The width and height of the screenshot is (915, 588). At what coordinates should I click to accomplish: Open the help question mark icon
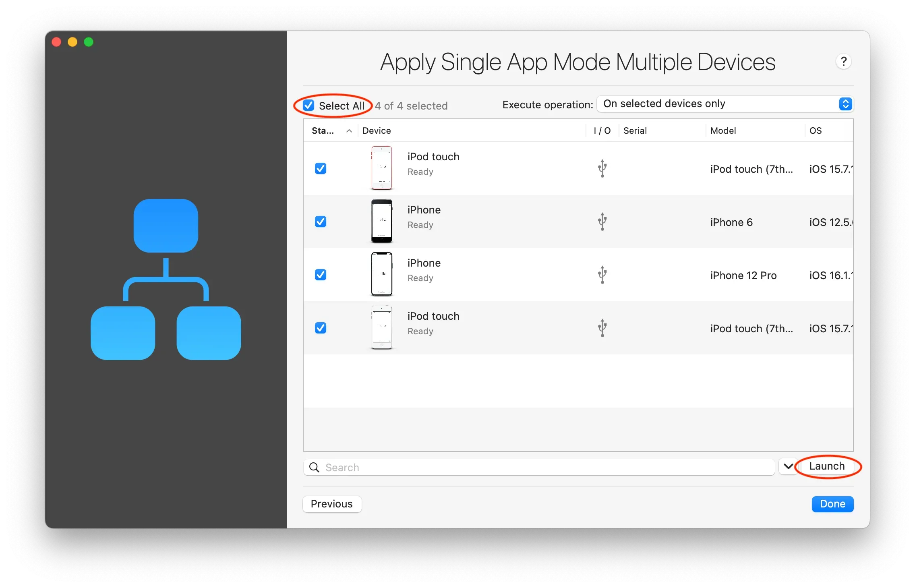click(x=844, y=61)
